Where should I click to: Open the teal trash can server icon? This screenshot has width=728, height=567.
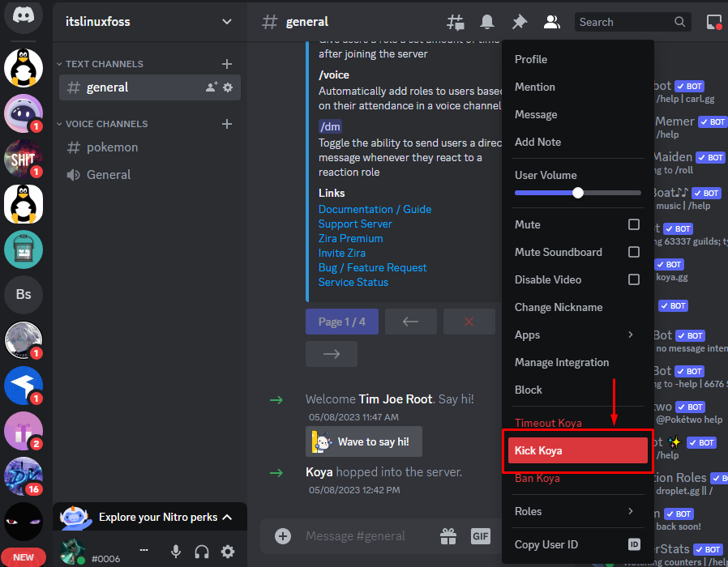point(24,249)
